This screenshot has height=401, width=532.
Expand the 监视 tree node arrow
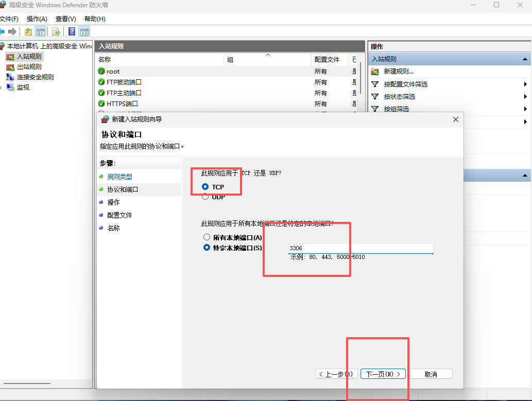(x=1, y=88)
